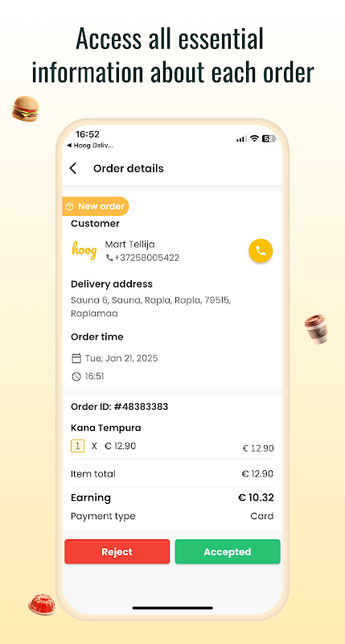Image resolution: width=345 pixels, height=644 pixels.
Task: Tap customer phone number +37258005422
Action: click(x=147, y=258)
